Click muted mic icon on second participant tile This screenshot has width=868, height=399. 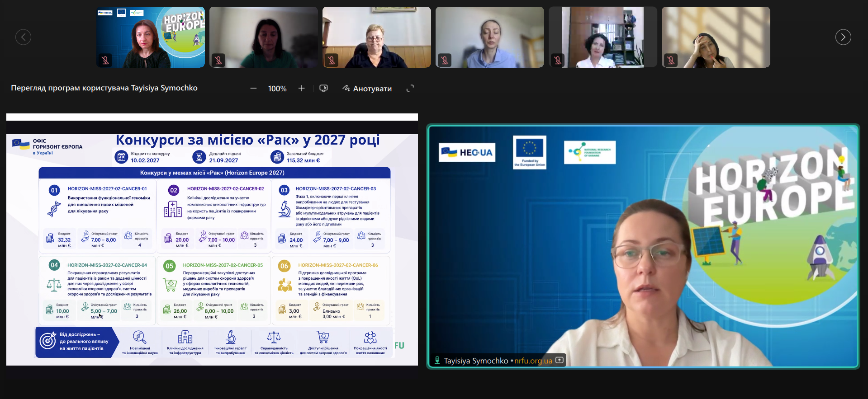tap(218, 60)
